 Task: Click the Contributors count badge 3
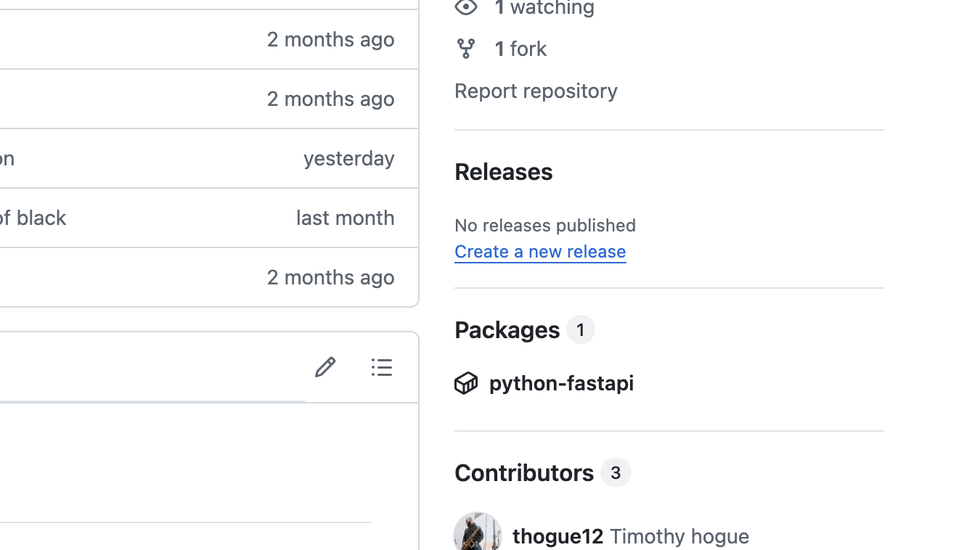[616, 473]
